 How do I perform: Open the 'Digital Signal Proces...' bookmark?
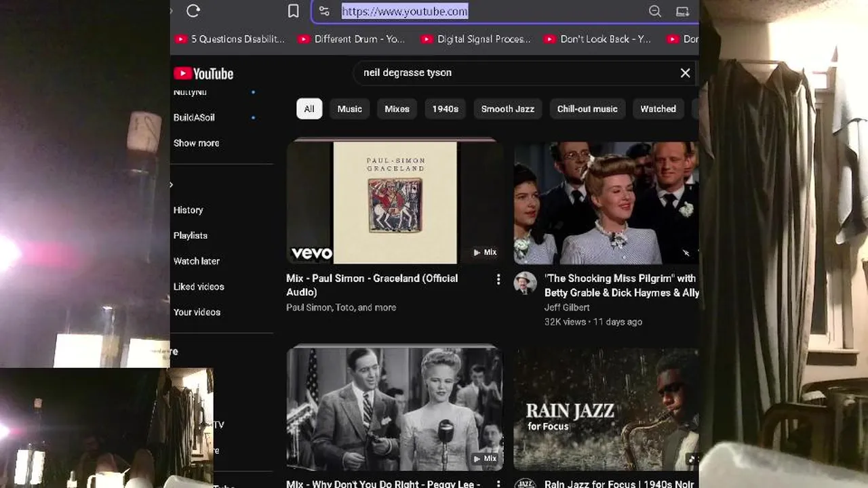[476, 39]
